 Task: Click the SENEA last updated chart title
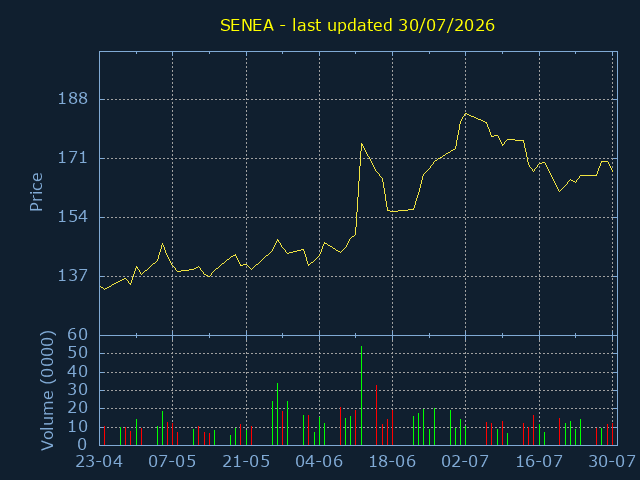pos(357,25)
